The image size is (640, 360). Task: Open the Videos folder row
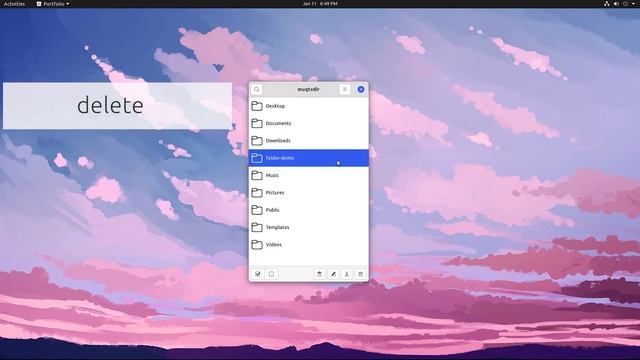point(309,245)
